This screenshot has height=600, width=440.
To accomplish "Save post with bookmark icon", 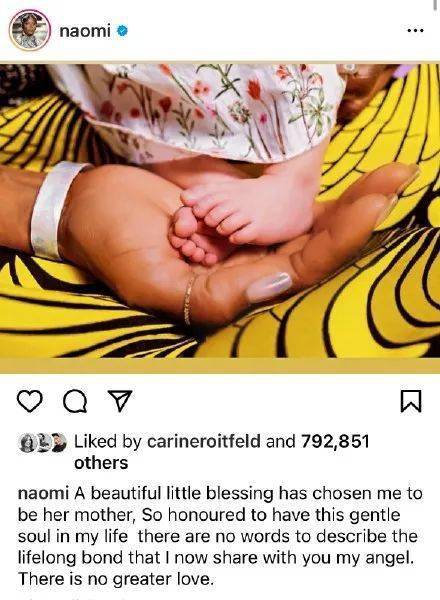I will [411, 401].
